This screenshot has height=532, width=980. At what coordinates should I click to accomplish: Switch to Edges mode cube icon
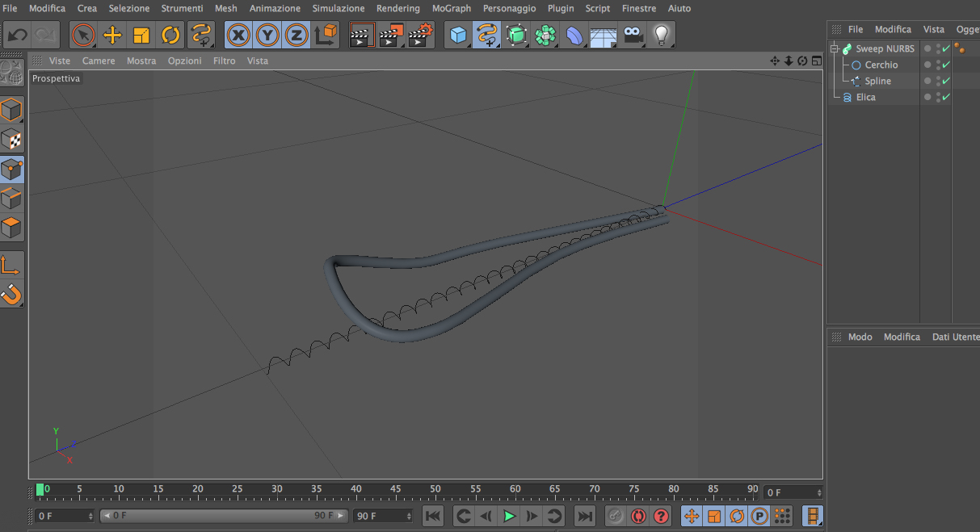pos(11,199)
